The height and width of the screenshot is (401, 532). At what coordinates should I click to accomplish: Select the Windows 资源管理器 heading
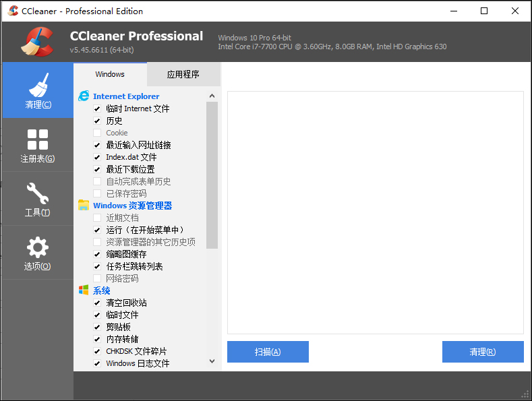pyautogui.click(x=133, y=206)
